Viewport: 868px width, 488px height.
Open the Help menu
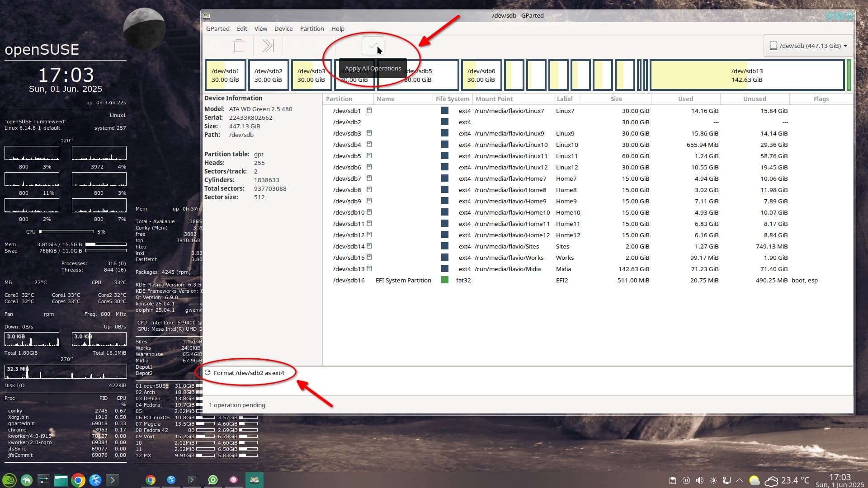pos(338,28)
